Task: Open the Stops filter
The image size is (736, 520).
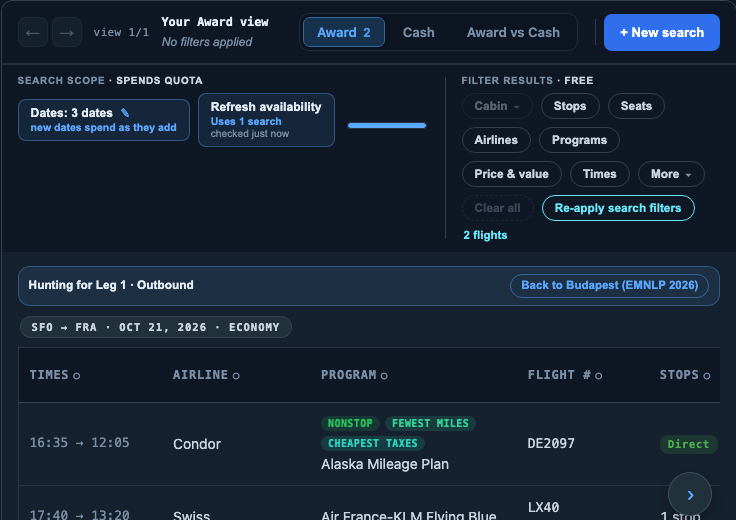Action: [x=570, y=106]
